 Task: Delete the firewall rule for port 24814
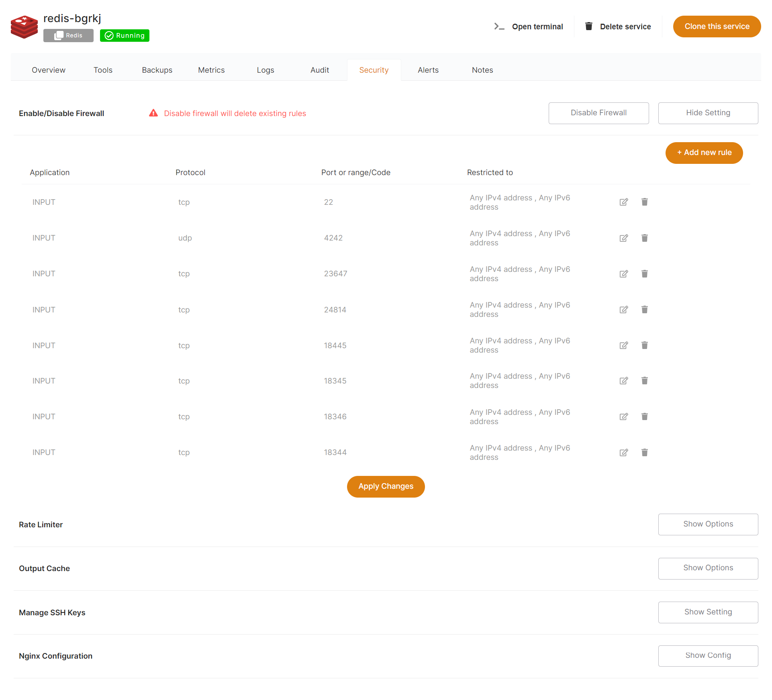645,309
